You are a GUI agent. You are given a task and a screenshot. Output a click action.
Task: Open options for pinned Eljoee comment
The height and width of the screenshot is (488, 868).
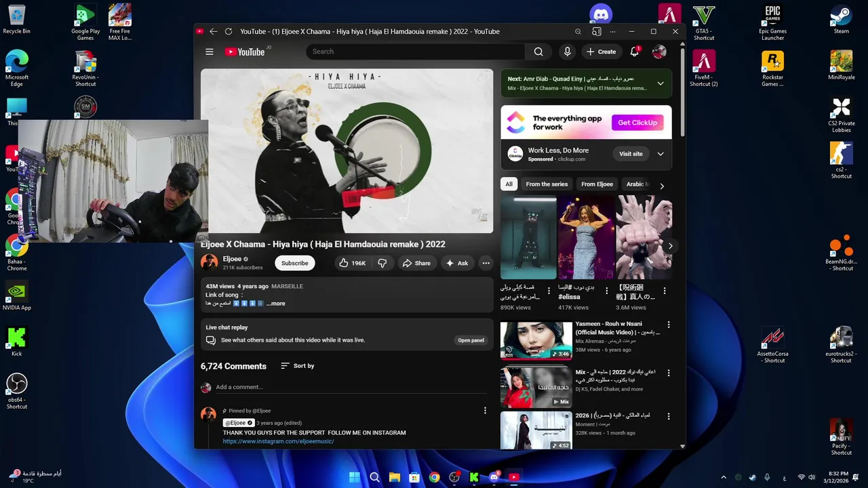(485, 410)
